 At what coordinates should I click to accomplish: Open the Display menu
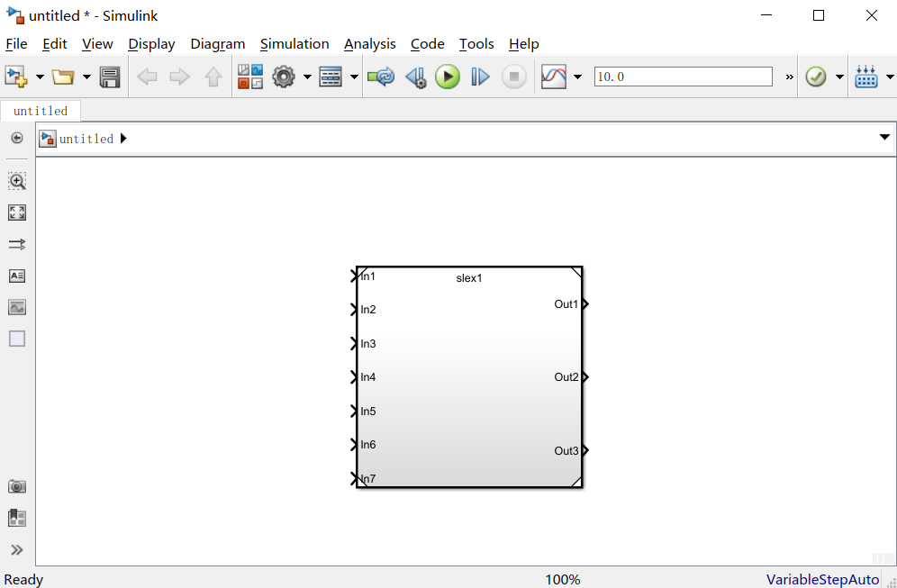(x=151, y=44)
